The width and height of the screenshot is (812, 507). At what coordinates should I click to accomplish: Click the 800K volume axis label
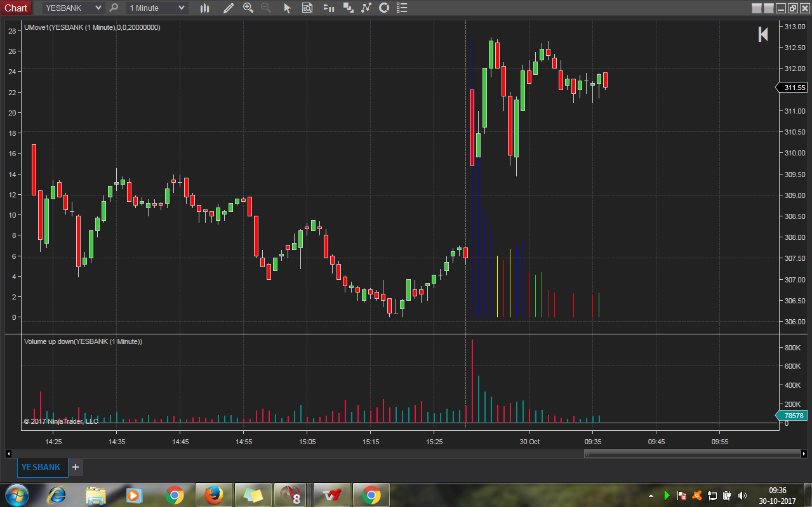point(792,348)
